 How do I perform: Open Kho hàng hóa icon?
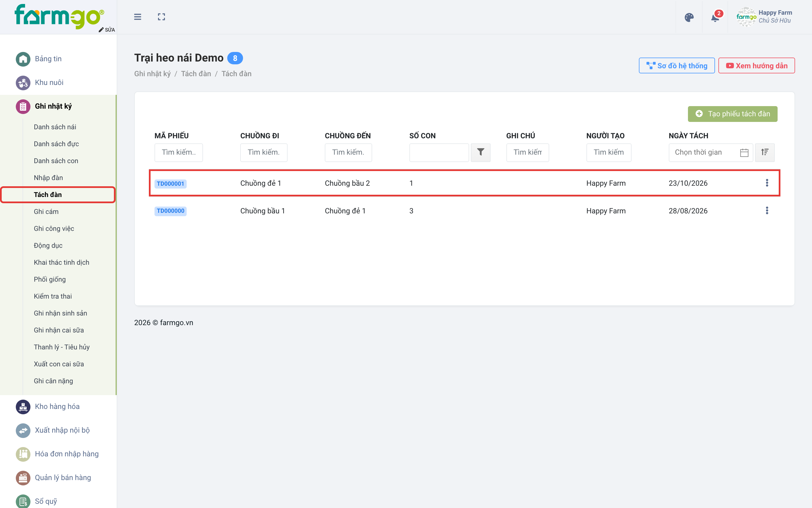(x=23, y=407)
